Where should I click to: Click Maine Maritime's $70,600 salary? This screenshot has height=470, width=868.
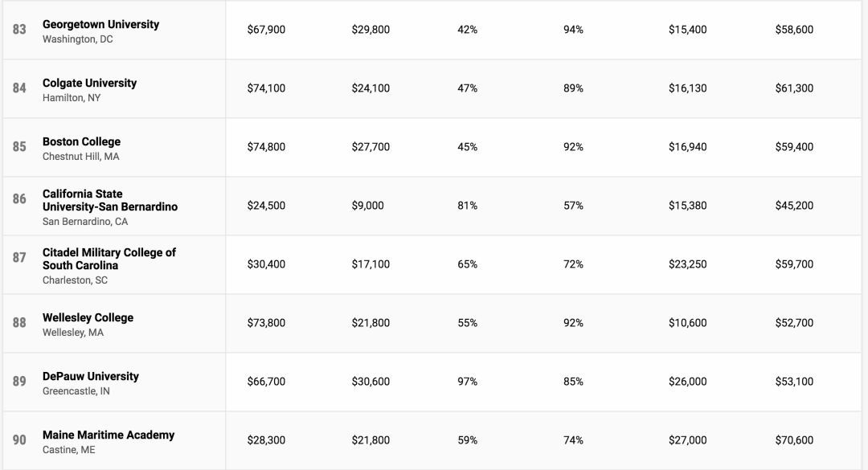pyautogui.click(x=794, y=440)
